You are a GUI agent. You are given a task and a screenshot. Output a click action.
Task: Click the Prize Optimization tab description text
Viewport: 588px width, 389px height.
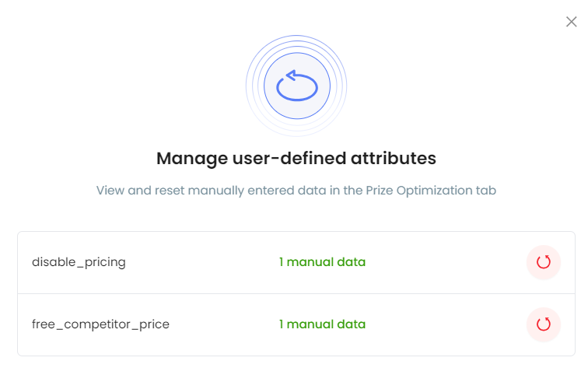coord(296,191)
